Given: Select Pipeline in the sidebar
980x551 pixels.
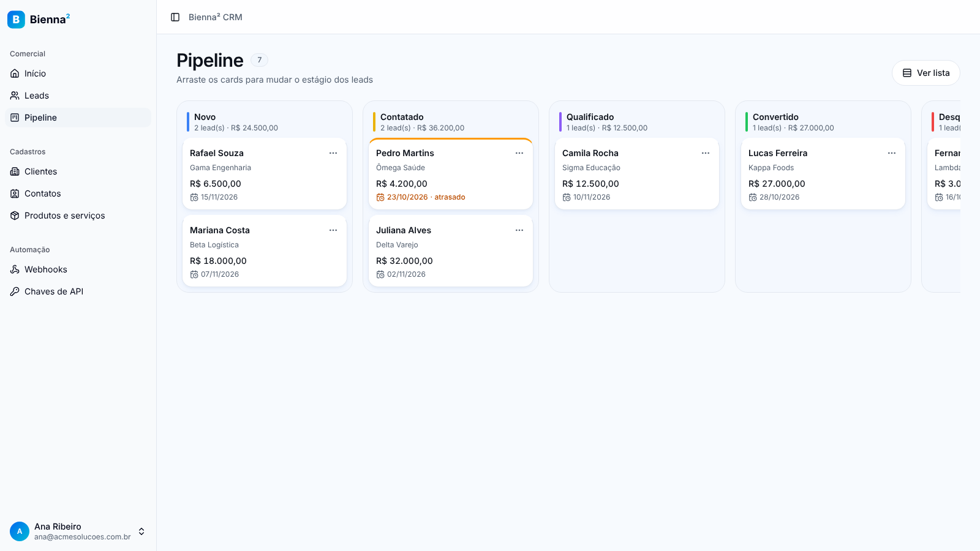Looking at the screenshot, I should point(78,118).
